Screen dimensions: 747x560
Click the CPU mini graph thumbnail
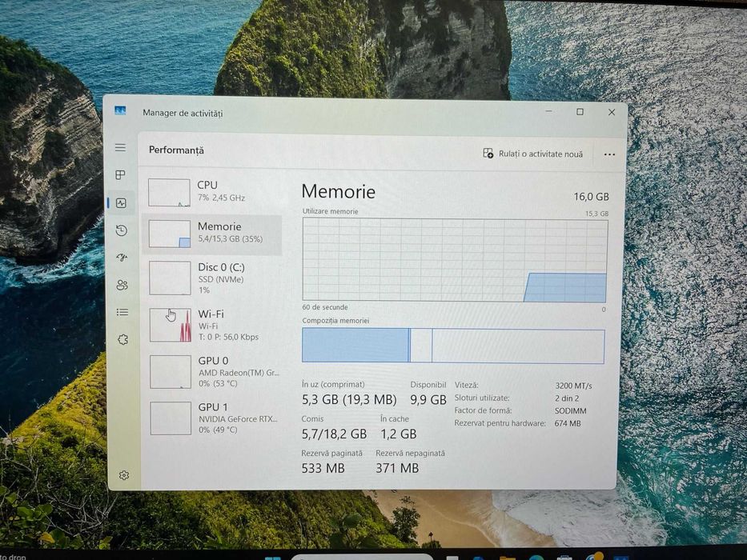(x=169, y=192)
